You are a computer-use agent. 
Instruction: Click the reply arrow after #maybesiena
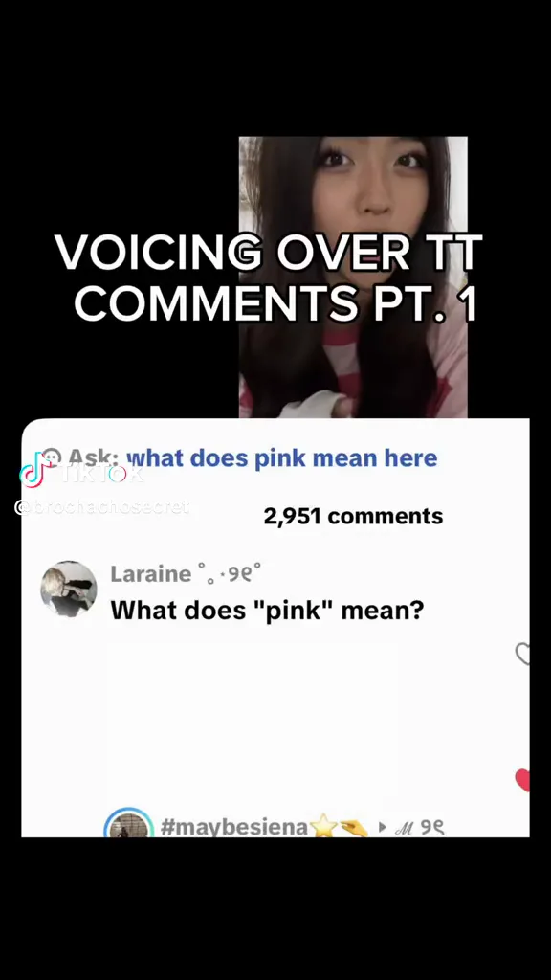coord(383,828)
